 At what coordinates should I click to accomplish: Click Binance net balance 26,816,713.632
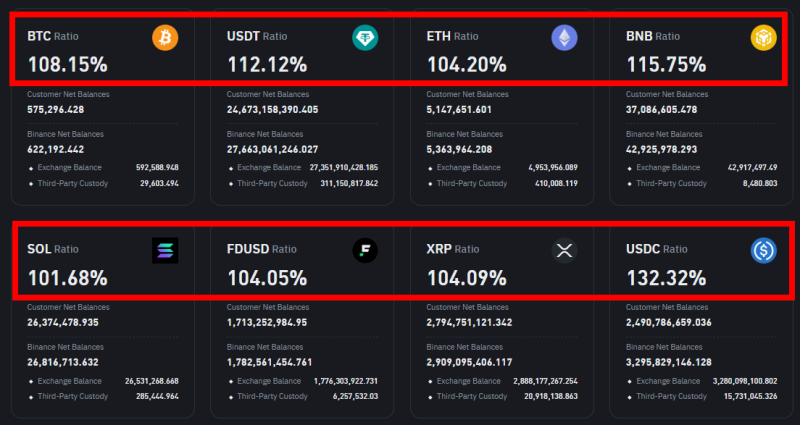63,362
